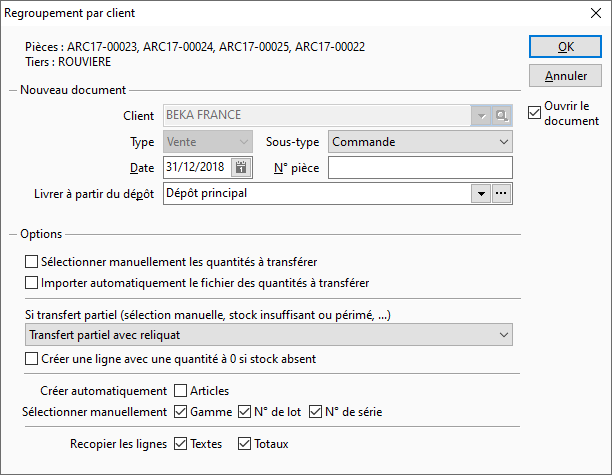Open the Client BEKA FRANCE dropdown arrow

[481, 116]
